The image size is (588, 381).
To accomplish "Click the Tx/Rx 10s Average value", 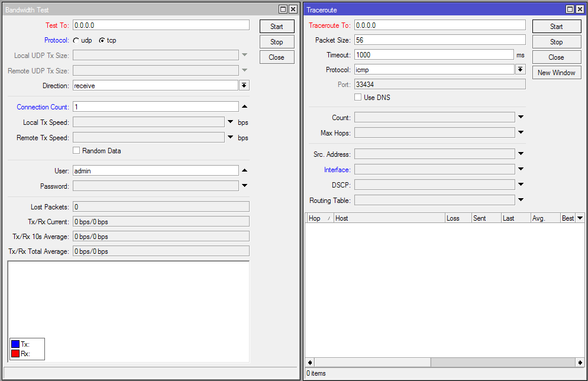I will (x=161, y=236).
